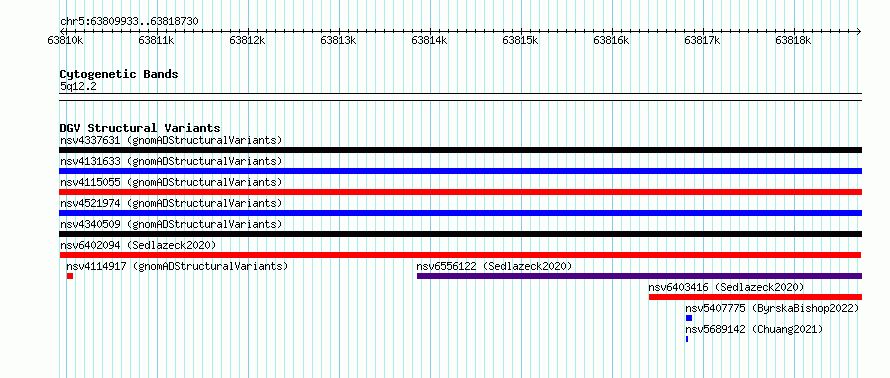The image size is (890, 378).
Task: Click the 63810k ruler position
Action: (x=66, y=40)
